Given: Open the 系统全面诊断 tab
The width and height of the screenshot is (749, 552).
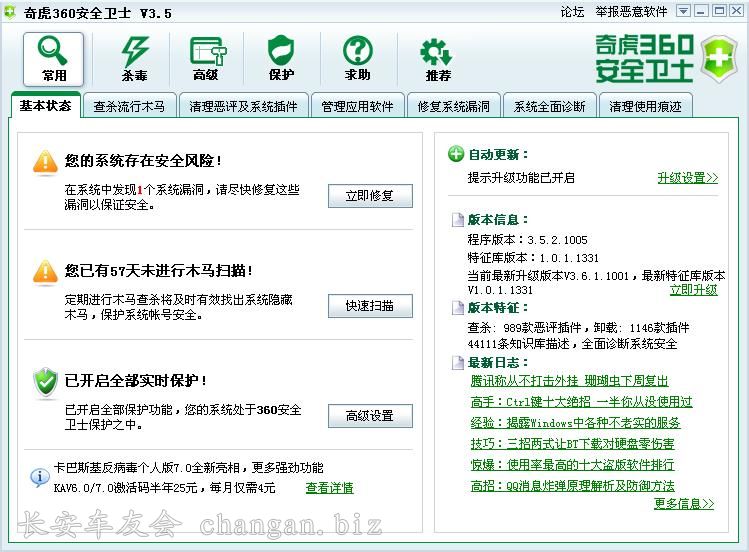Looking at the screenshot, I should pos(549,106).
